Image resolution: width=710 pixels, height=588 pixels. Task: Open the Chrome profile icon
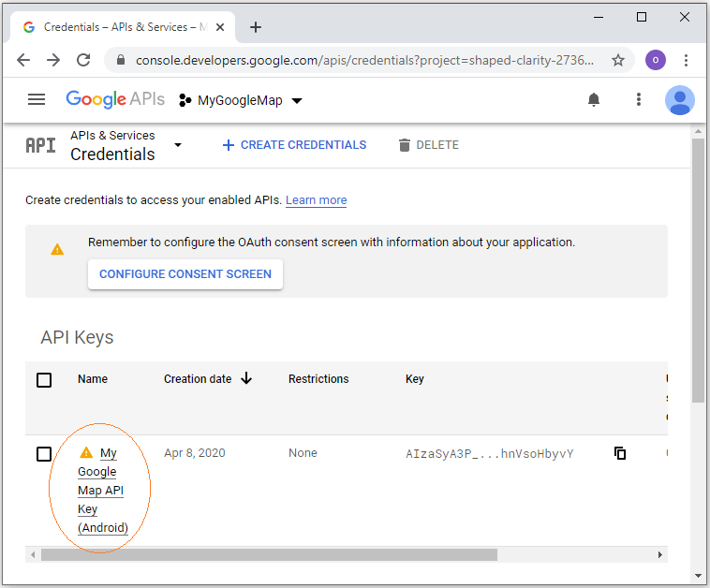click(x=656, y=60)
